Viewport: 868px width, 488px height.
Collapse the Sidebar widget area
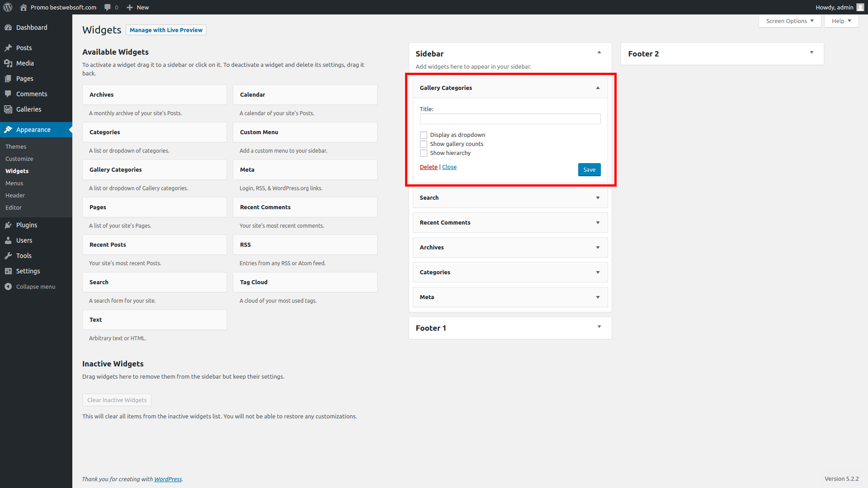(599, 52)
